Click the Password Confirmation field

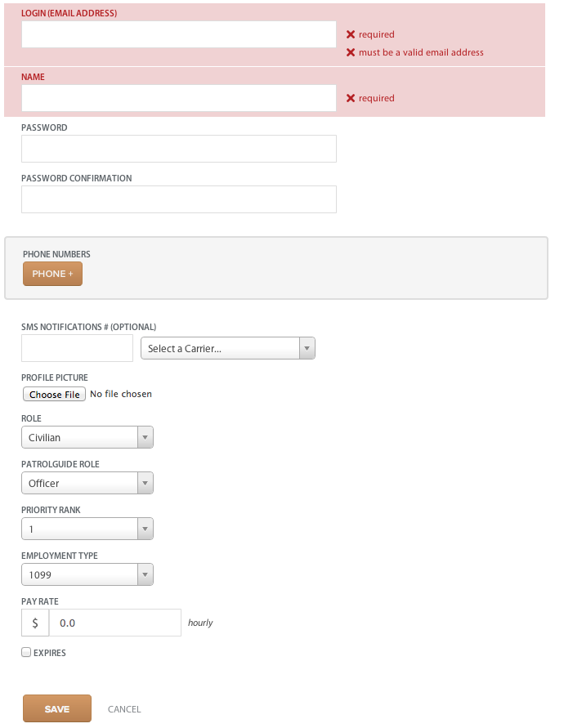coord(179,199)
